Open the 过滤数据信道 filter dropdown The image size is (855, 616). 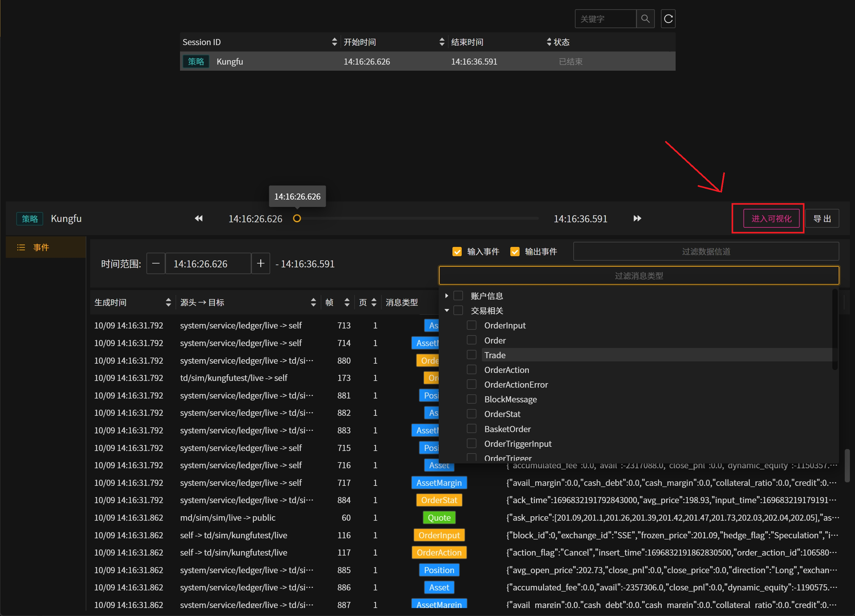pos(706,251)
